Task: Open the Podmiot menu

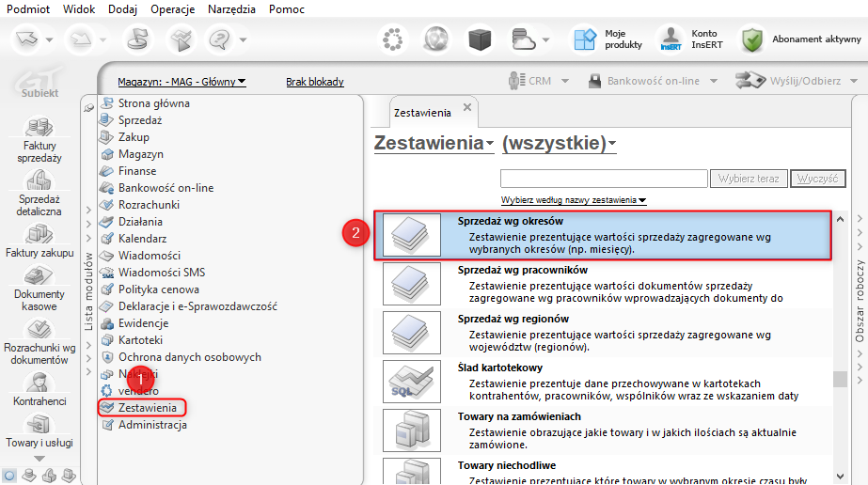Action: [x=28, y=9]
